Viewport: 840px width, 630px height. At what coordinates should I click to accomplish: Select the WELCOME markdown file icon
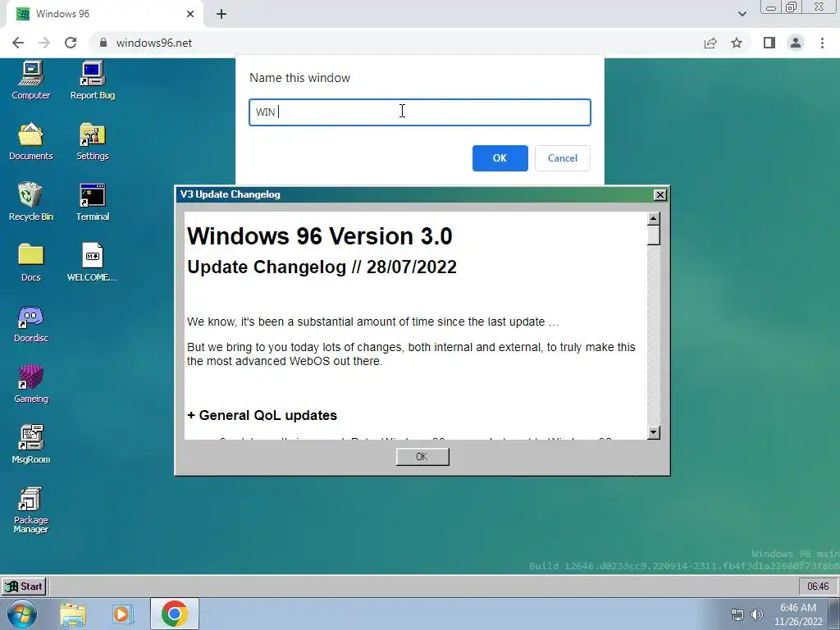coord(92,262)
